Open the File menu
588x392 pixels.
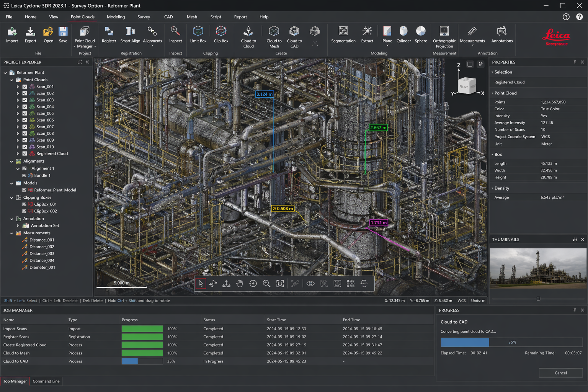click(x=9, y=17)
